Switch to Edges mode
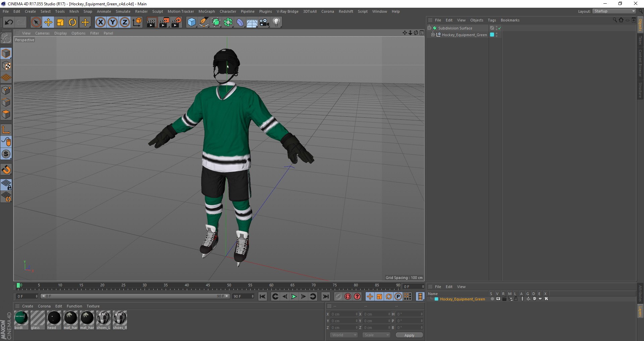Screen dimensions: 644x341 tap(6, 102)
